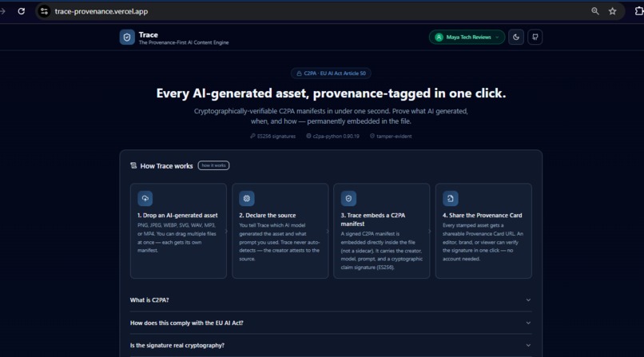This screenshot has height=357, width=644.
Task: Open the GitHub icon button in header
Action: point(535,37)
